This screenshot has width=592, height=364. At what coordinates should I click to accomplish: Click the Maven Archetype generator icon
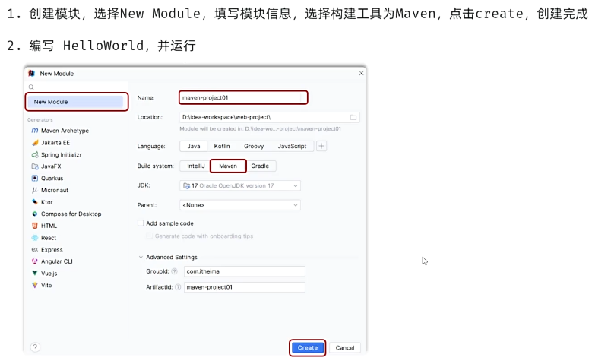(35, 131)
